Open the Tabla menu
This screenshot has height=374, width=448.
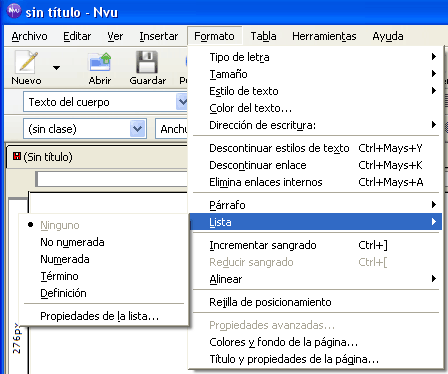[263, 36]
